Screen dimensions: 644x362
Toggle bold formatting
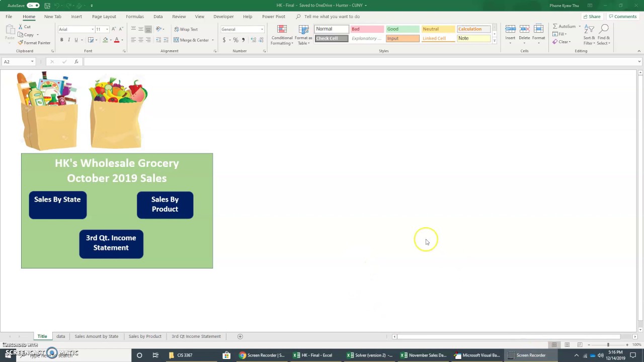pyautogui.click(x=62, y=40)
